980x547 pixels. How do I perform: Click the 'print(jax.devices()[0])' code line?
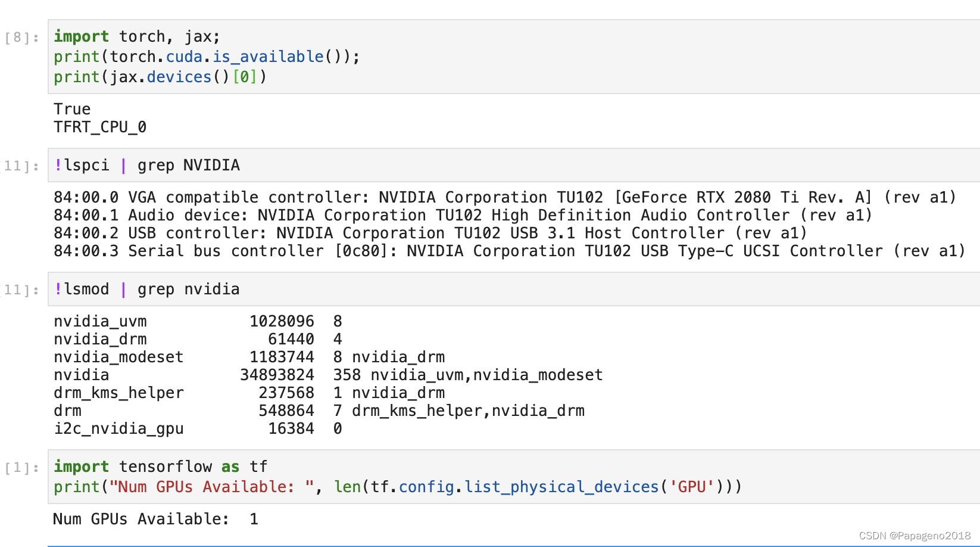coord(160,77)
